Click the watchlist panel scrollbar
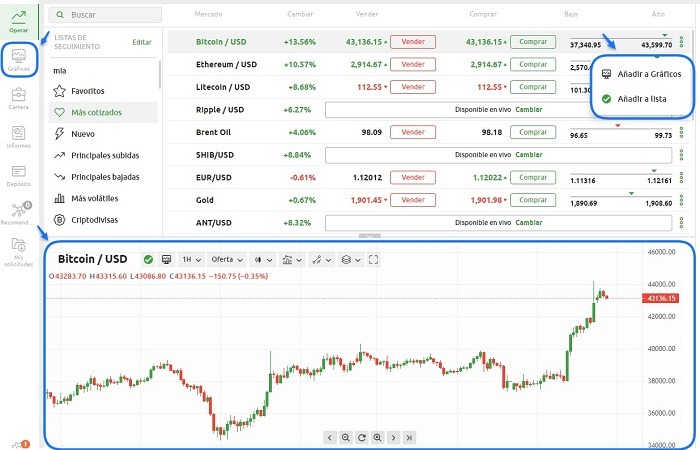The image size is (700, 450). point(159,75)
